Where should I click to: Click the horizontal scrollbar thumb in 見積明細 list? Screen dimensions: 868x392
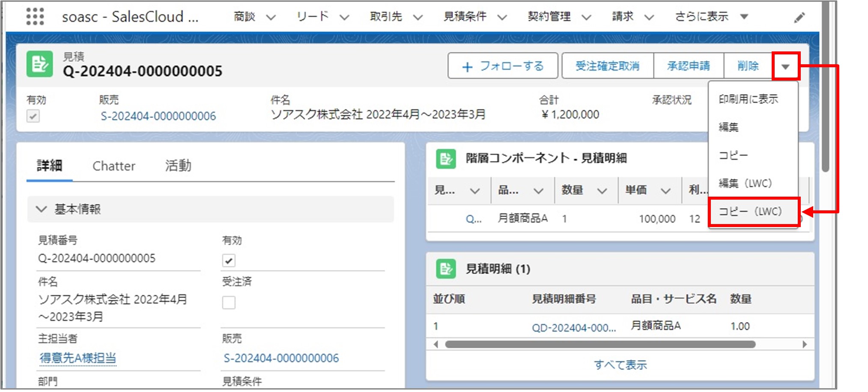[600, 344]
